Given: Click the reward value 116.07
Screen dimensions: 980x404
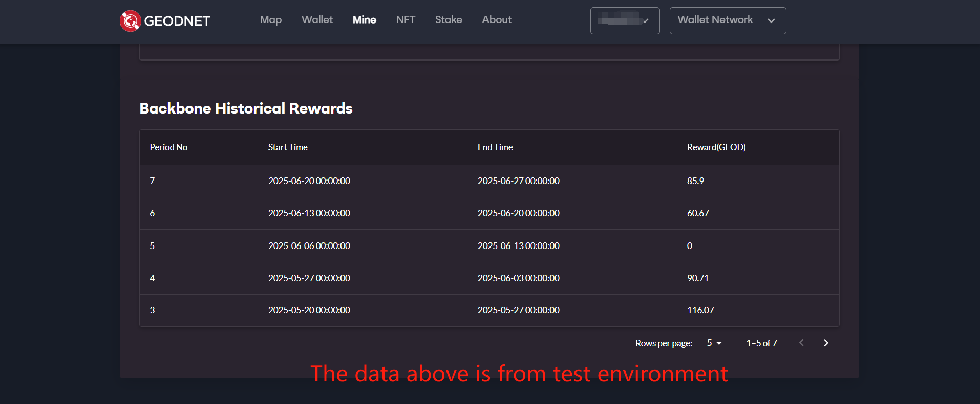Looking at the screenshot, I should tap(700, 310).
